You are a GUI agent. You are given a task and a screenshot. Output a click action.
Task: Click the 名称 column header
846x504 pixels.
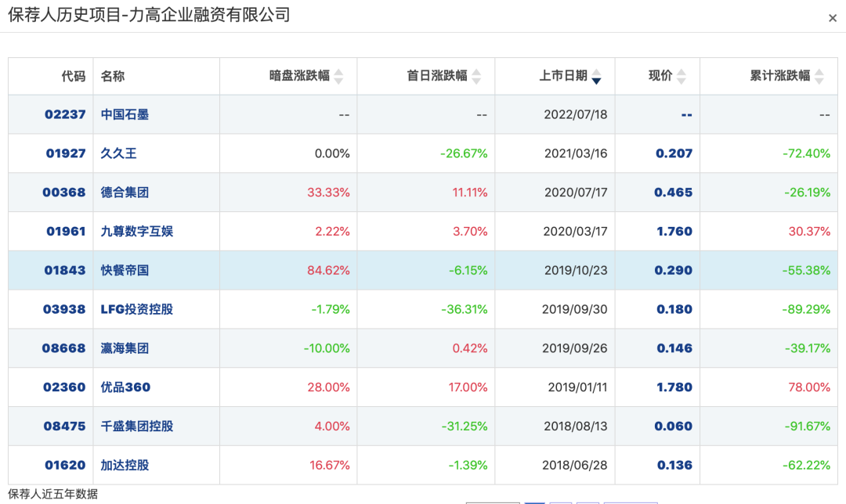(x=113, y=76)
